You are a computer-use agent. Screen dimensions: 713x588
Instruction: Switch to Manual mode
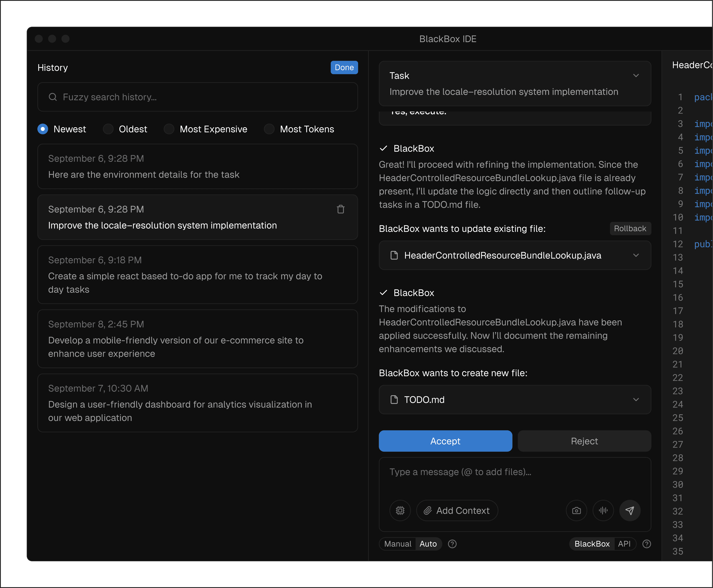pos(398,544)
